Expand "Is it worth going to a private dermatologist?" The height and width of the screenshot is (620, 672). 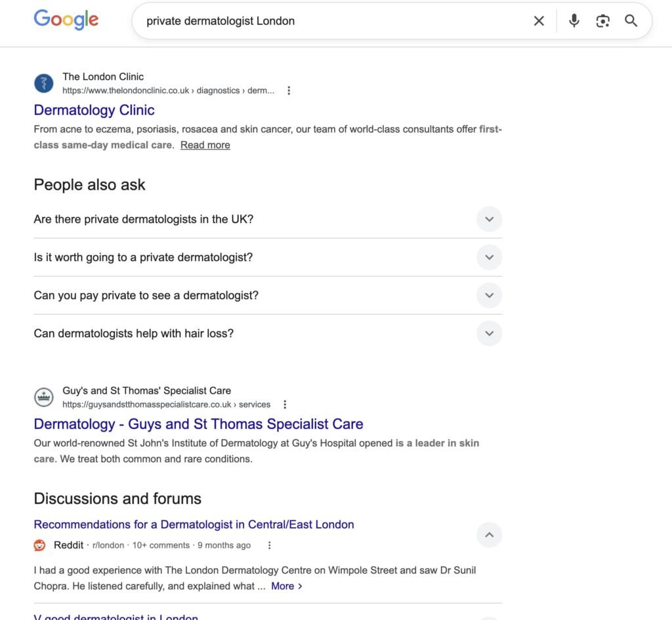pyautogui.click(x=489, y=257)
